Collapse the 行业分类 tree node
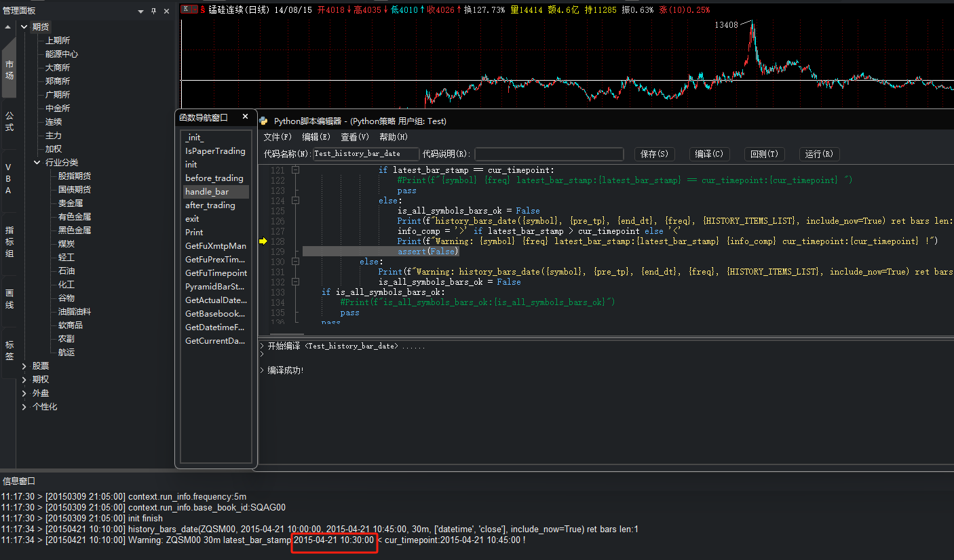 pos(37,163)
